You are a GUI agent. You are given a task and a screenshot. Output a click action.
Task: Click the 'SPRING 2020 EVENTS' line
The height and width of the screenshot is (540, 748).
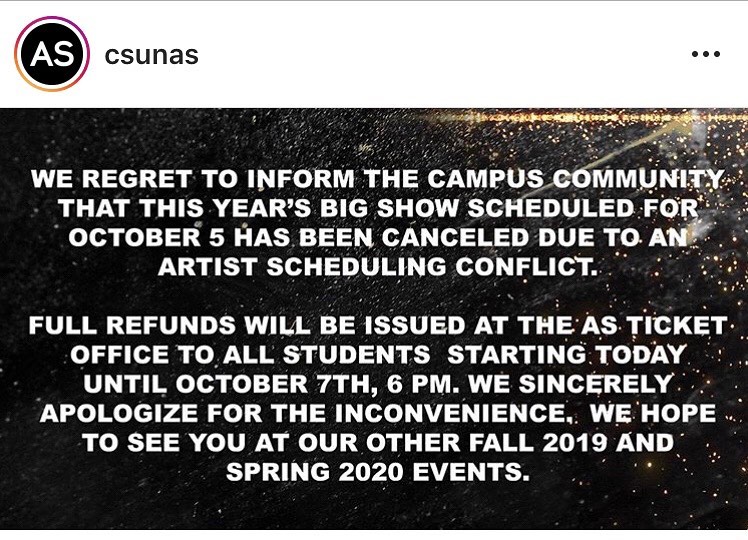[x=378, y=472]
